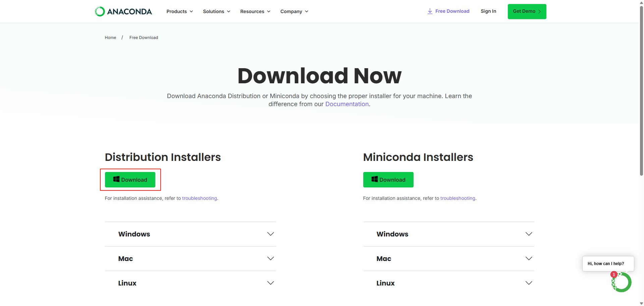Open the Products menu
This screenshot has height=306, width=644.
[179, 11]
